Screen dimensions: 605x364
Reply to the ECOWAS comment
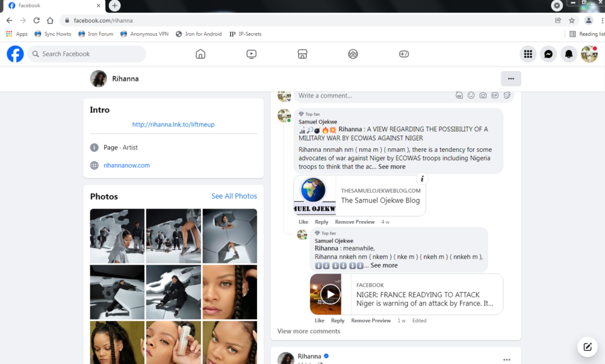[321, 222]
